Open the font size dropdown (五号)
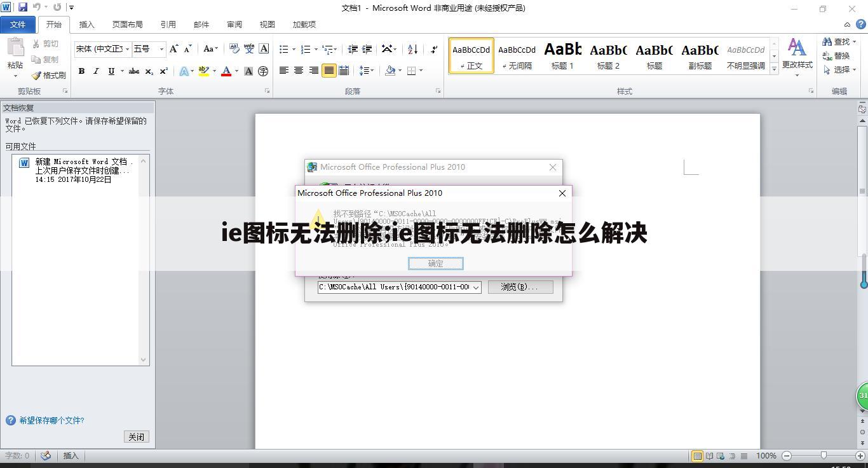The image size is (868, 468). [x=161, y=49]
